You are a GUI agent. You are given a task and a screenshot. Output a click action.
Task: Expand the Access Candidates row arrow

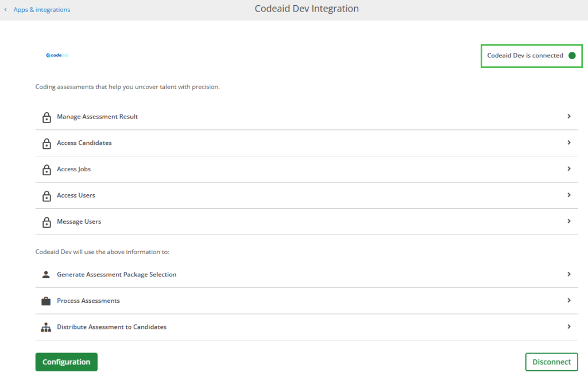point(568,143)
